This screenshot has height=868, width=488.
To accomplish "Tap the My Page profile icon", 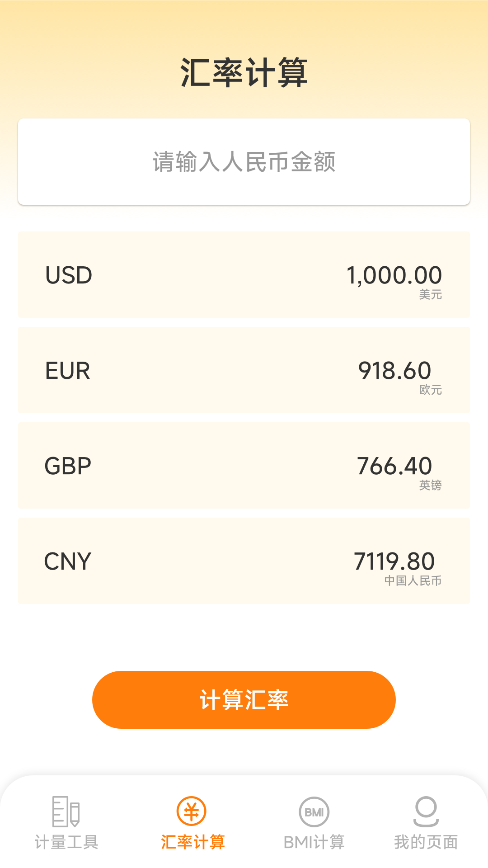I will tap(426, 811).
